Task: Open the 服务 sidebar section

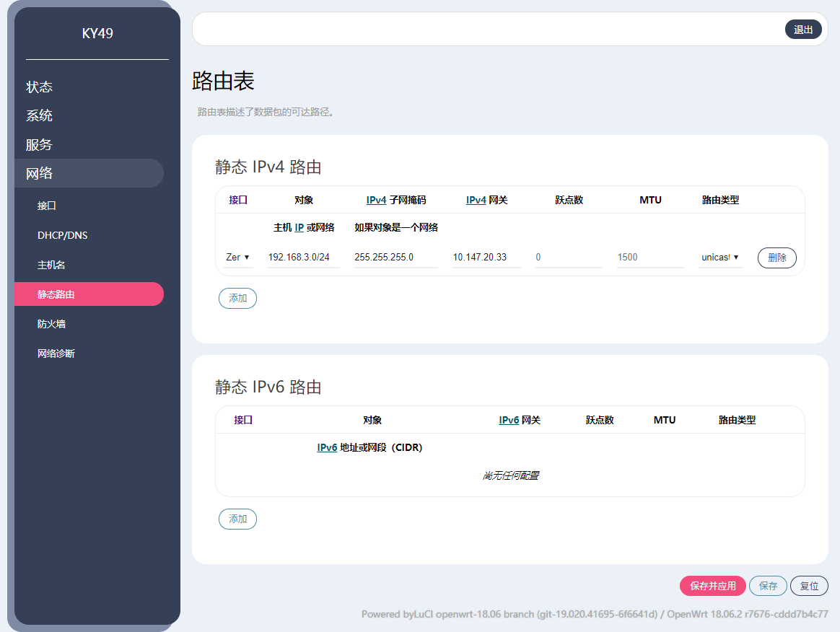Action: [x=40, y=144]
